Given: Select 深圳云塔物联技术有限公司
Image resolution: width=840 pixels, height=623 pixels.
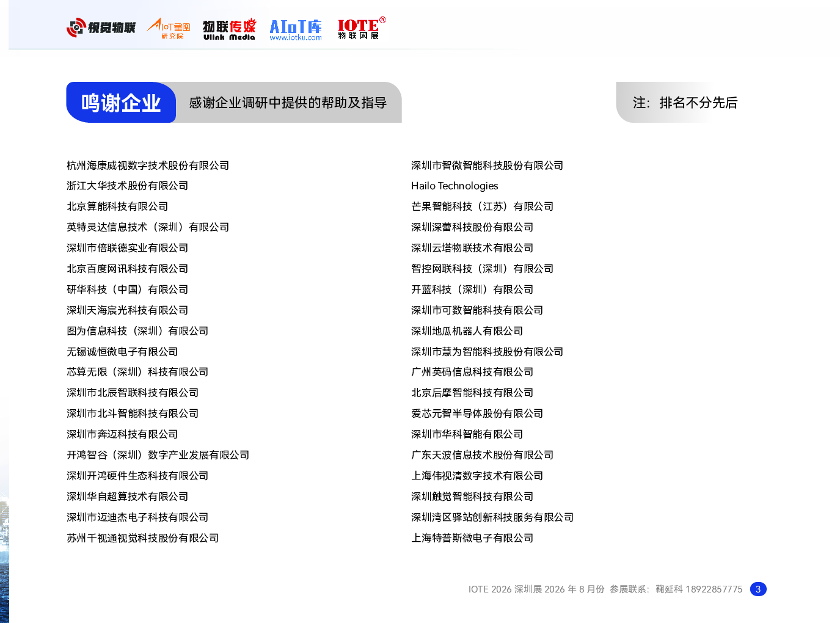Looking at the screenshot, I should click(472, 248).
